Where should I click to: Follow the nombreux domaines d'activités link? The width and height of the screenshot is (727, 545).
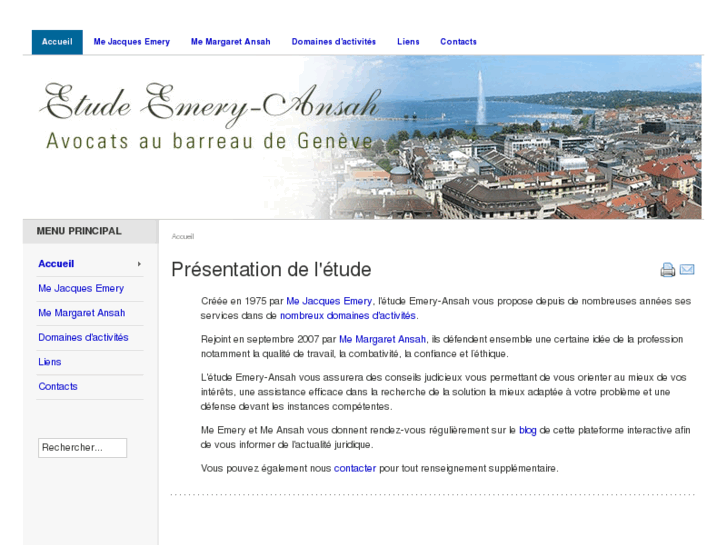click(348, 316)
